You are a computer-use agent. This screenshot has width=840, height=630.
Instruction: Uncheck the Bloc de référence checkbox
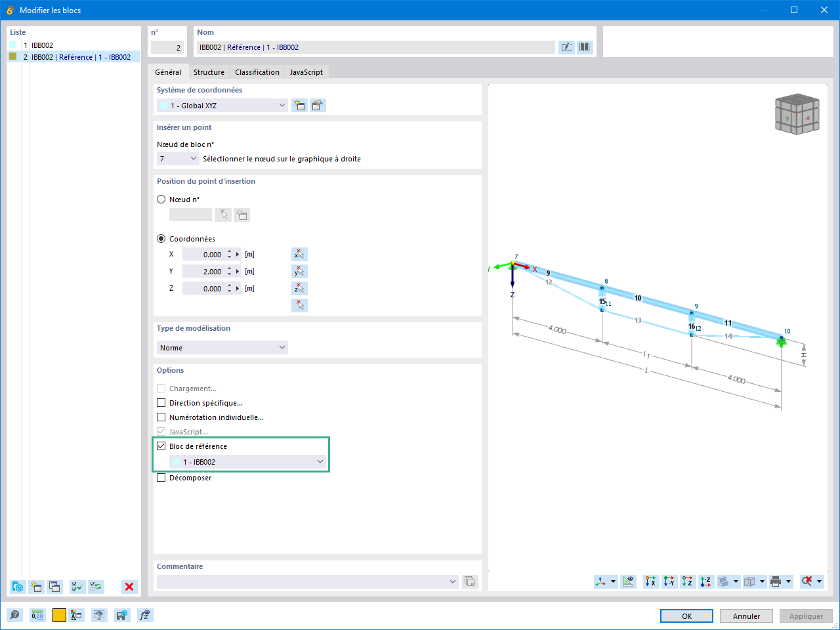coord(161,446)
